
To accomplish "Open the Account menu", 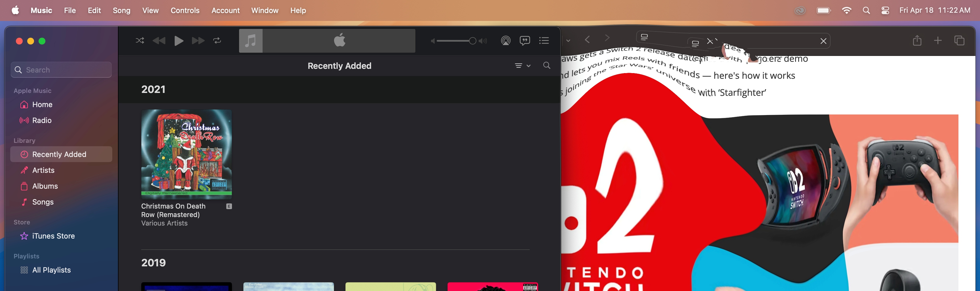I will click(226, 10).
